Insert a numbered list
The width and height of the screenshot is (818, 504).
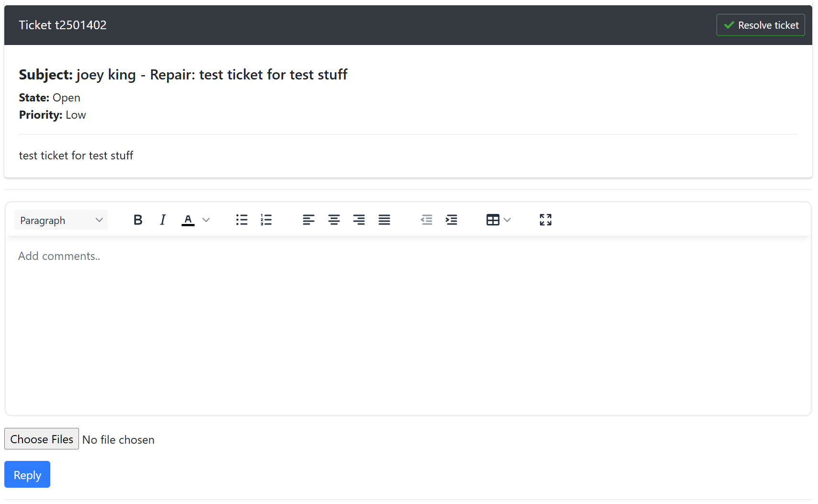click(266, 220)
